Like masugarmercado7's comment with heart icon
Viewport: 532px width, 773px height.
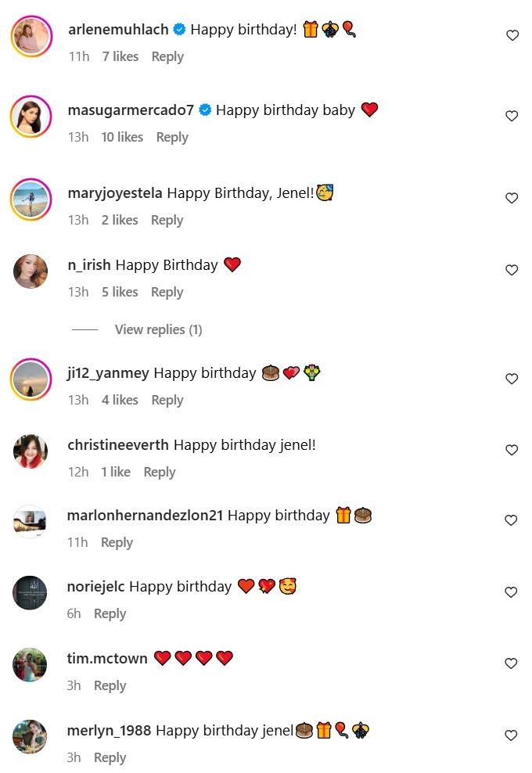[x=512, y=116]
